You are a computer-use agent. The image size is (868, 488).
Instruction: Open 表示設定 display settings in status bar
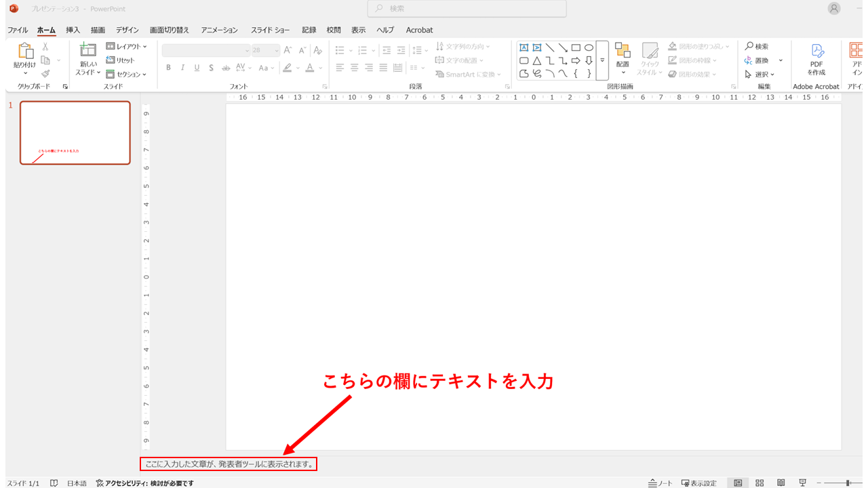698,483
